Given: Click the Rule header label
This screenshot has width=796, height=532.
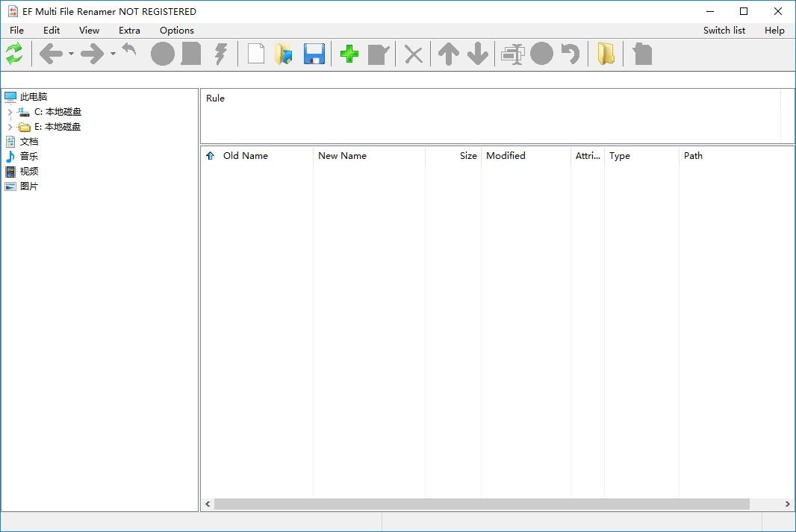Looking at the screenshot, I should [215, 98].
